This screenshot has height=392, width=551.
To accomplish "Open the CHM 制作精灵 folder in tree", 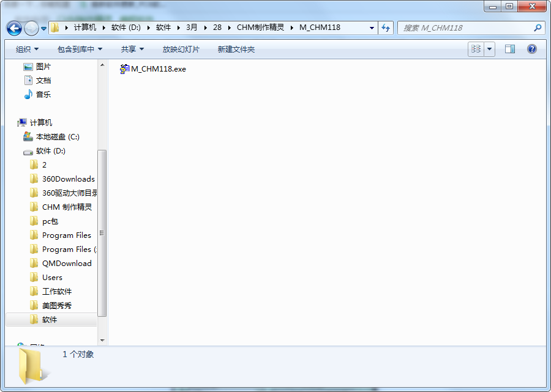I will point(67,207).
